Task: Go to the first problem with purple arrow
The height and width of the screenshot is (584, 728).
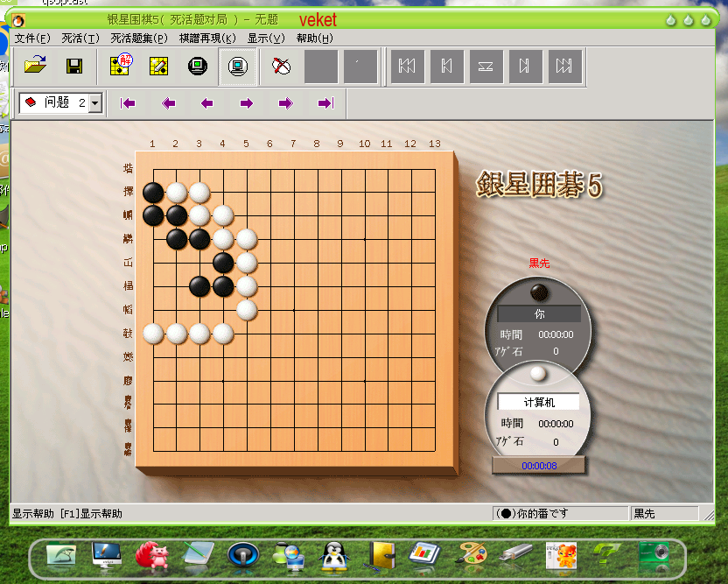Action: tap(128, 103)
